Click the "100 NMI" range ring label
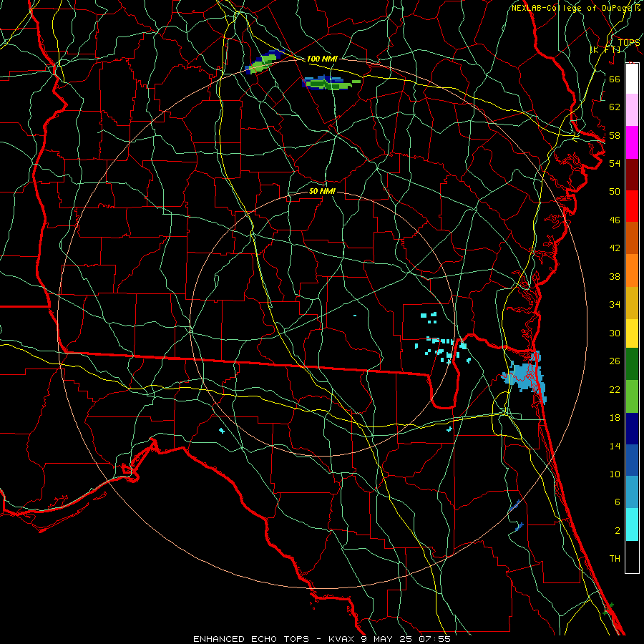 tap(322, 59)
